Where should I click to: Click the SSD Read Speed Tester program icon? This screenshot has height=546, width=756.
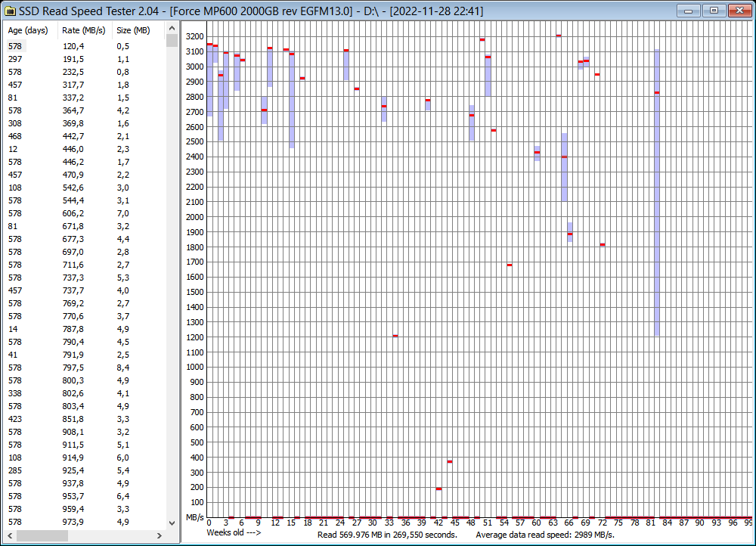[12, 11]
